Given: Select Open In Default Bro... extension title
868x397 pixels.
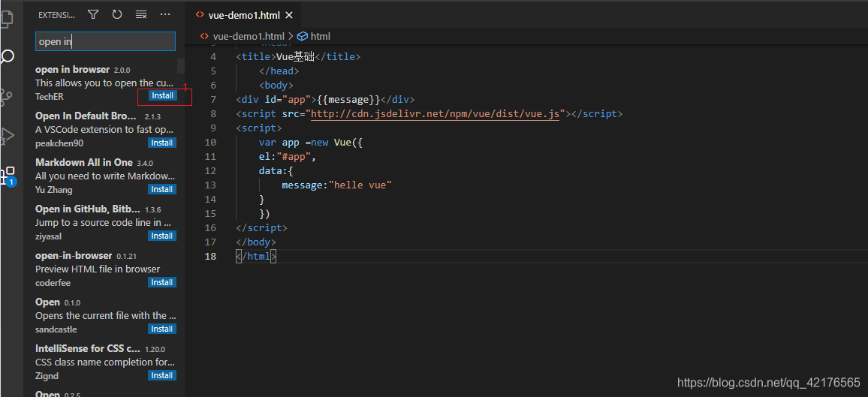Looking at the screenshot, I should pyautogui.click(x=86, y=116).
